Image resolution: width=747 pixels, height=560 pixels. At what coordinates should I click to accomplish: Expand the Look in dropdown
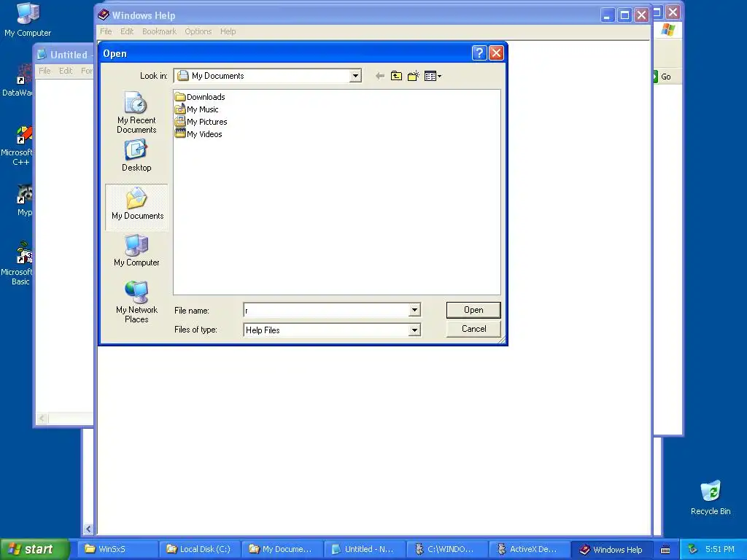(355, 76)
